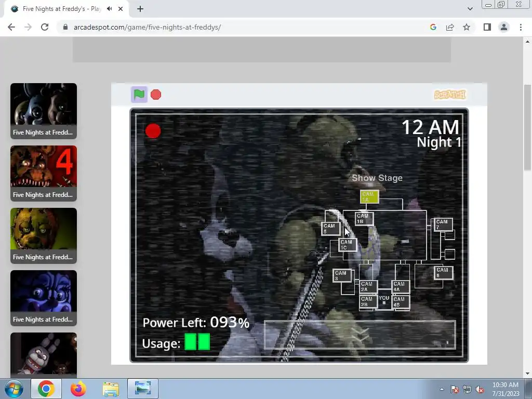Screen dimensions: 532x399
Task: Switch to CAM 1C on the map
Action: 348,245
